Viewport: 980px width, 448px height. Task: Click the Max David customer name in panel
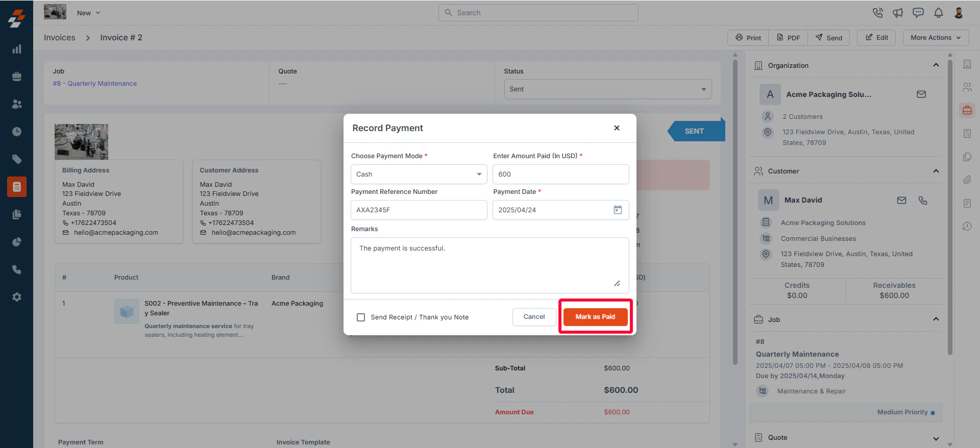click(803, 201)
